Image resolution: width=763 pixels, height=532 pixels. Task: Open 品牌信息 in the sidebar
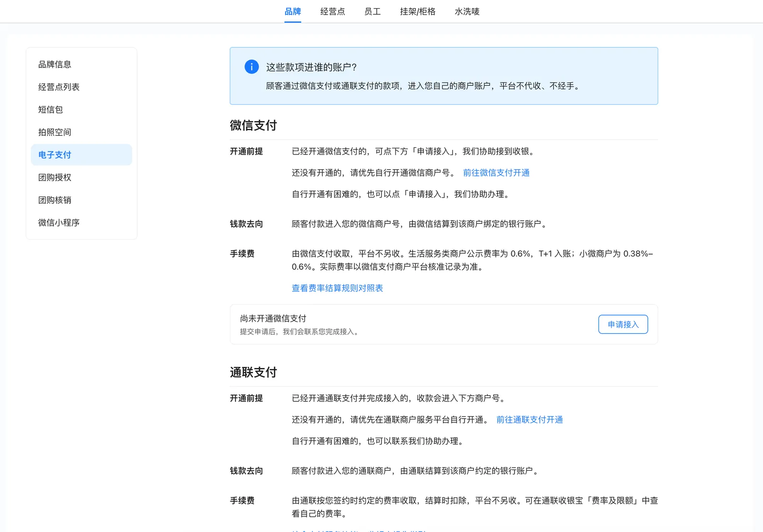point(82,64)
